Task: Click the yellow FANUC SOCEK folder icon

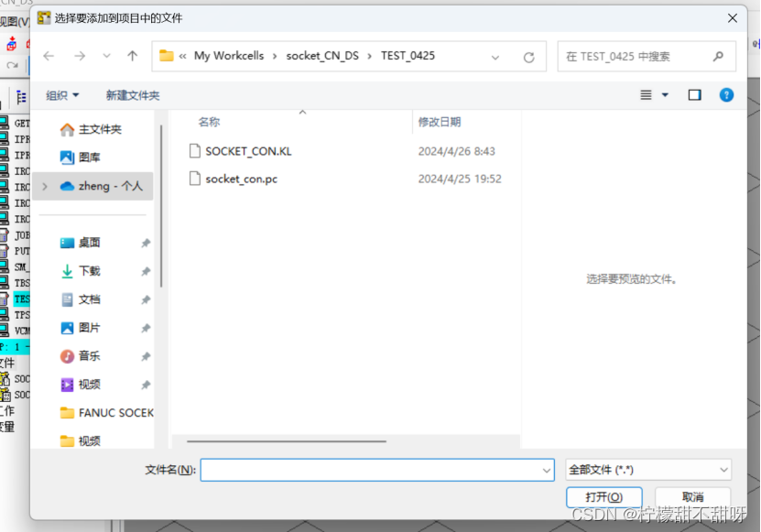Action: click(67, 413)
